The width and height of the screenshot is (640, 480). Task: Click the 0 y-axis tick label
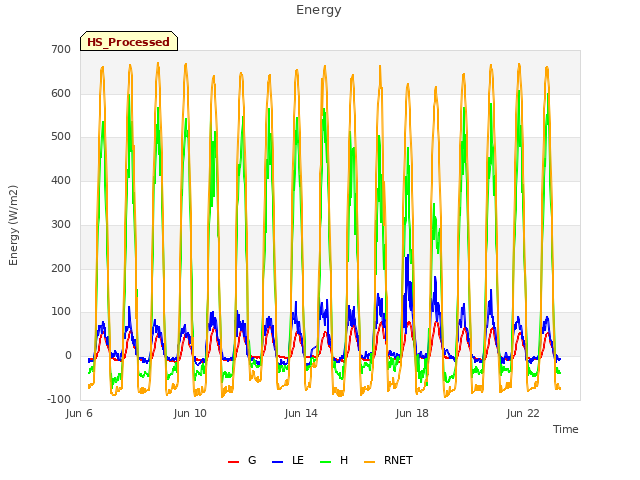68,356
